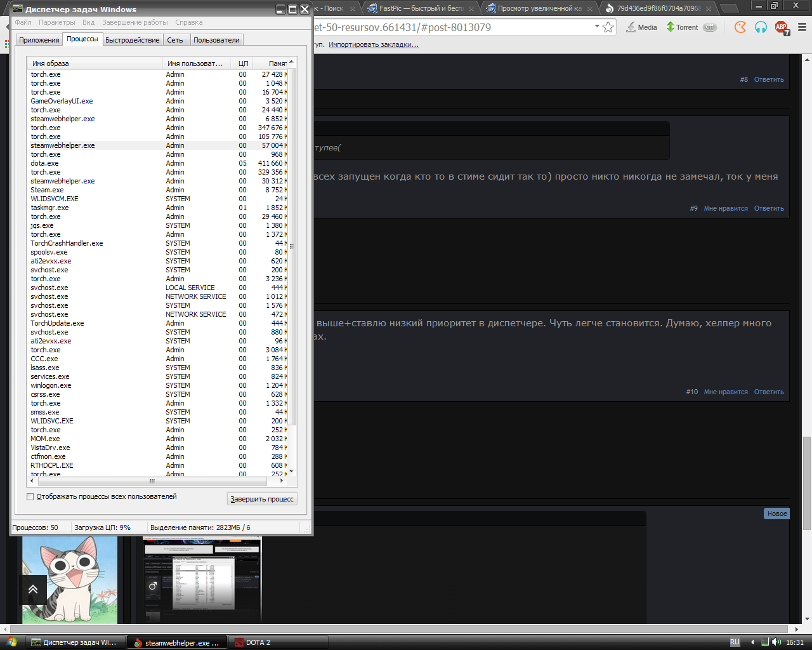Click the Завершить процесс button
This screenshot has height=650, width=812.
coord(262,499)
